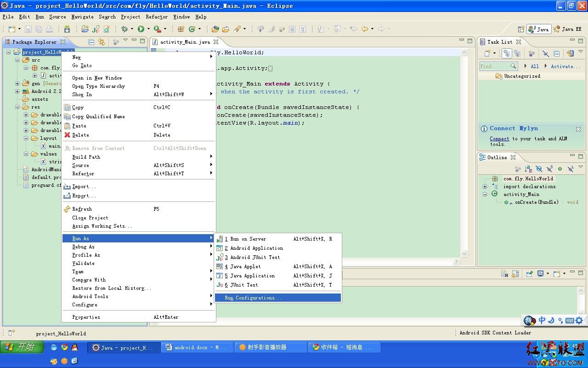This screenshot has width=588, height=368.
Task: Click the settings gear icon in IME bar
Action: [579, 321]
